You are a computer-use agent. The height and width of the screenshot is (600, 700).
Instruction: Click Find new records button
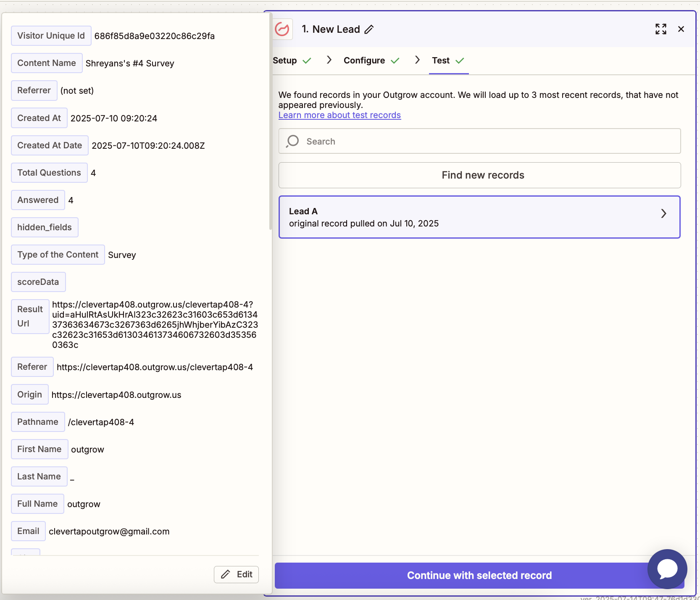point(479,175)
